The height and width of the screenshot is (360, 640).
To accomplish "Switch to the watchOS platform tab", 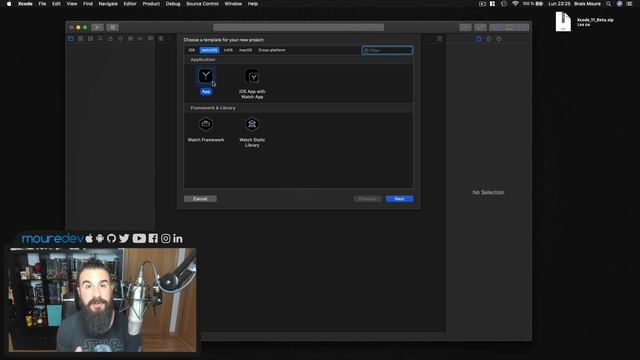I will 209,50.
